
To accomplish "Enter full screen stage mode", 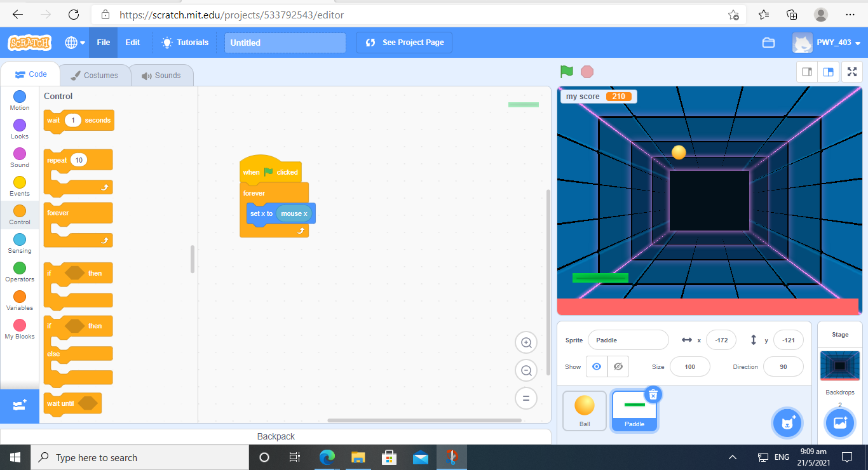I will (x=851, y=72).
